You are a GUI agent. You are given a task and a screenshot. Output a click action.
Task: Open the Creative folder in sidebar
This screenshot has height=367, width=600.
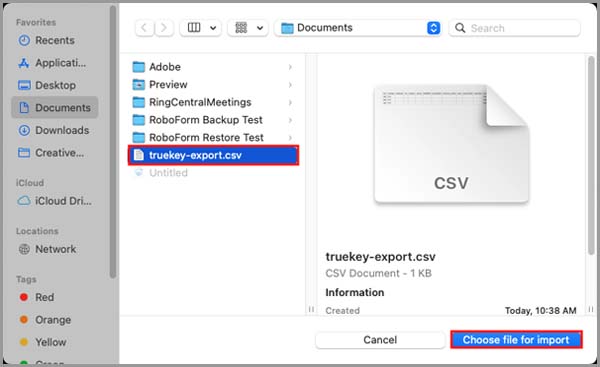pos(54,153)
